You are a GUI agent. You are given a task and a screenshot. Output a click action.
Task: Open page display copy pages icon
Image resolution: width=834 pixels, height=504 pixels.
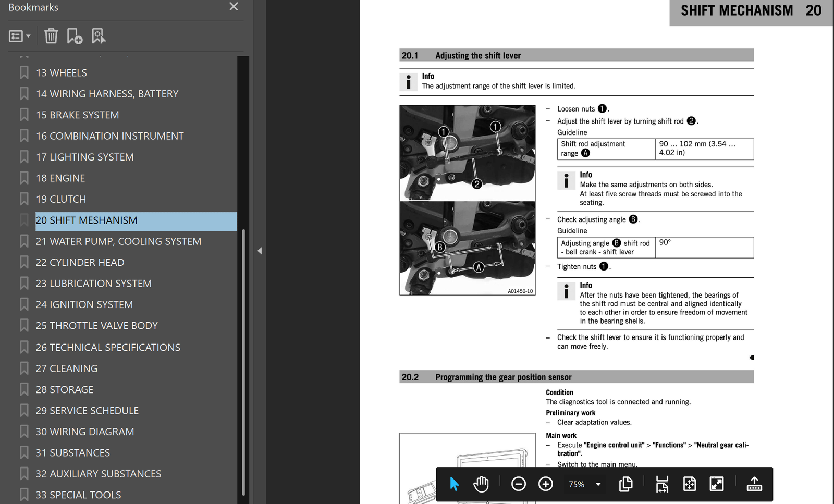coord(625,484)
